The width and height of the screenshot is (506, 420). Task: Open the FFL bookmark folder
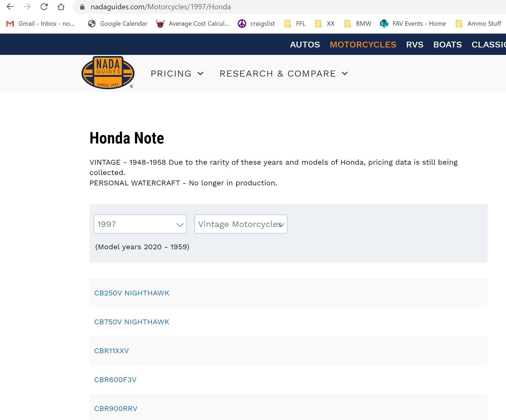(x=295, y=24)
